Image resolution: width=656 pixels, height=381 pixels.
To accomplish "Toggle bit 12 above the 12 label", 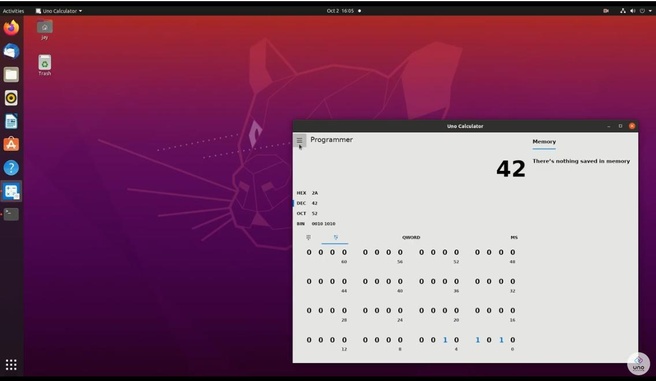I will (344, 340).
